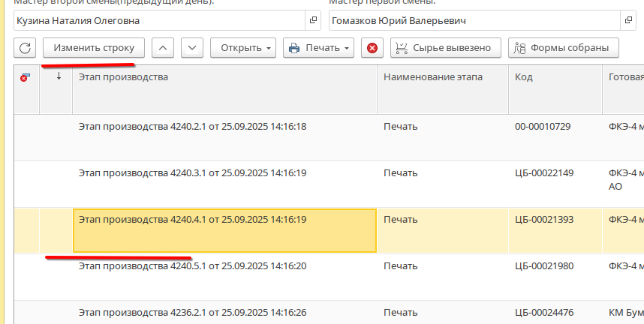Open picker for Гомазков Юрий Валерьевич field
This screenshot has width=644, height=324.
coord(627,21)
